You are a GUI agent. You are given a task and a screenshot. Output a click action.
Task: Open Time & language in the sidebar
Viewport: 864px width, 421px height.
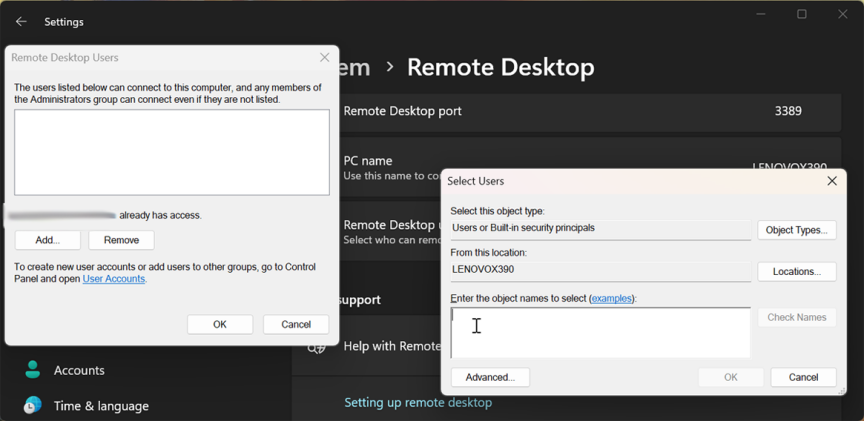(100, 406)
